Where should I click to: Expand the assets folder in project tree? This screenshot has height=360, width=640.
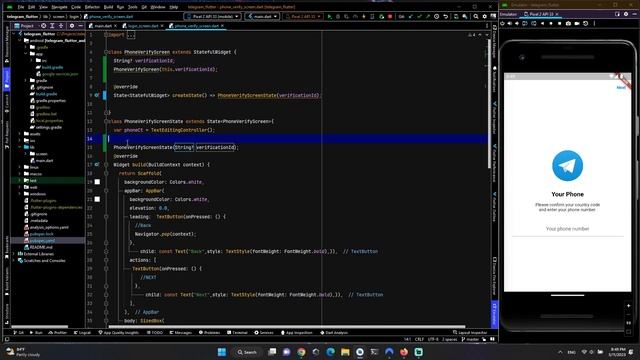(20, 134)
